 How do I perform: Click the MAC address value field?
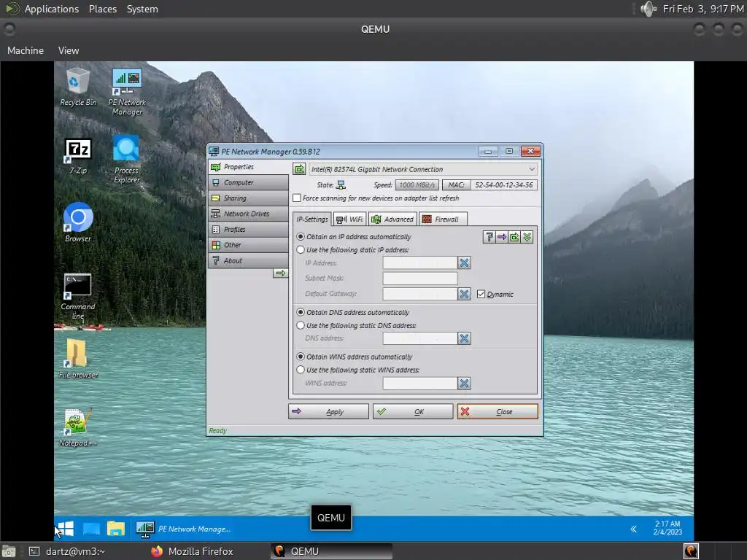tap(503, 184)
